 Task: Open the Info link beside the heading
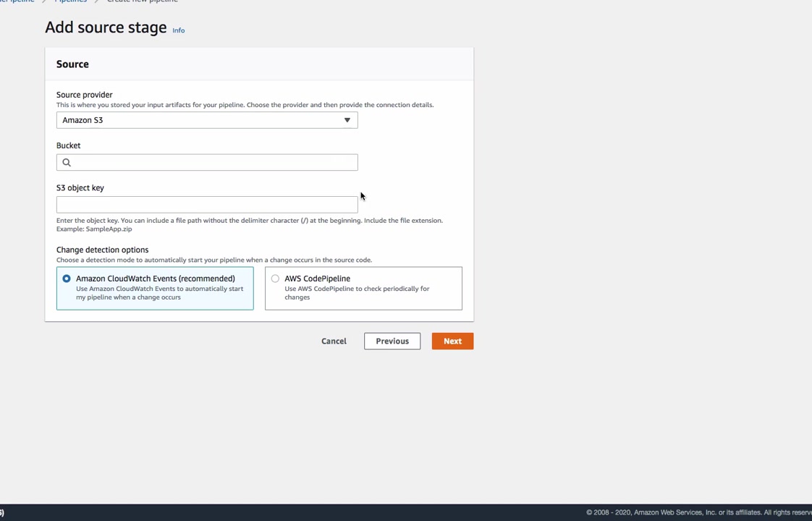(x=178, y=30)
